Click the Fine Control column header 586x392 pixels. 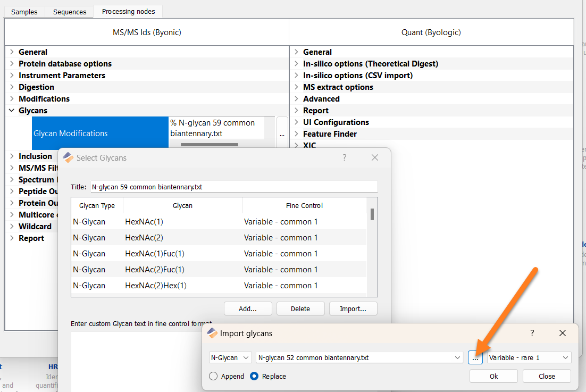(304, 205)
